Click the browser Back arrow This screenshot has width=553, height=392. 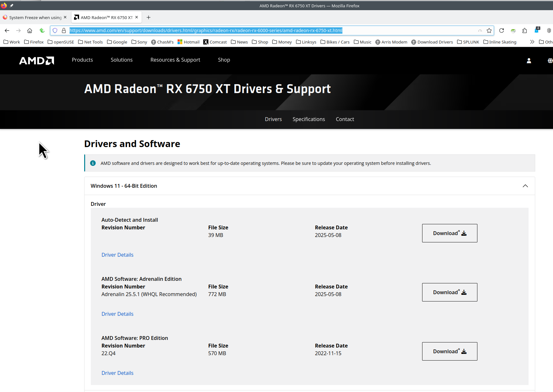pos(7,30)
